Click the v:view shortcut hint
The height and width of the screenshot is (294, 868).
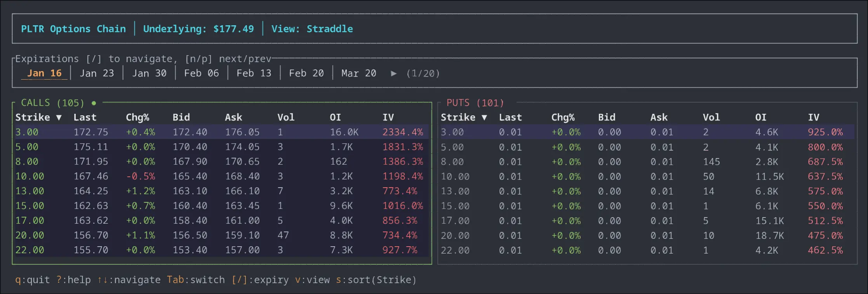[x=312, y=280]
